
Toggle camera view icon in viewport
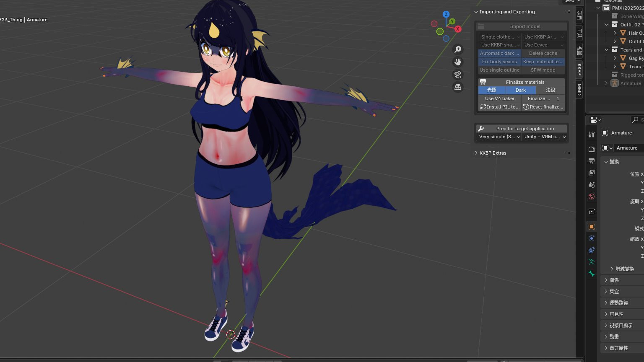(458, 75)
